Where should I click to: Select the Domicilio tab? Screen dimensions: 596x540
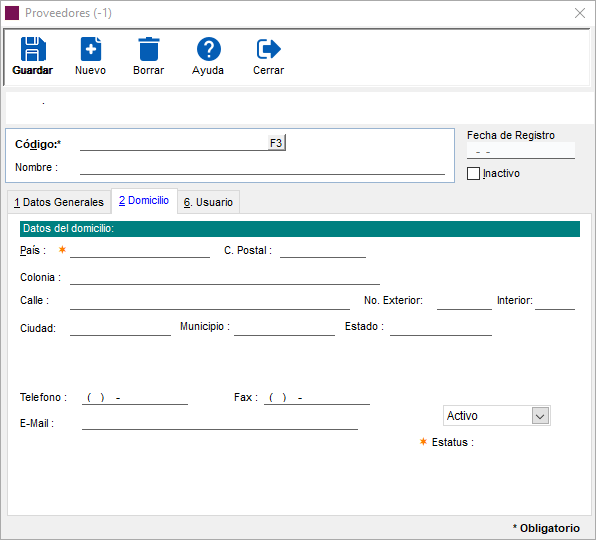point(144,200)
